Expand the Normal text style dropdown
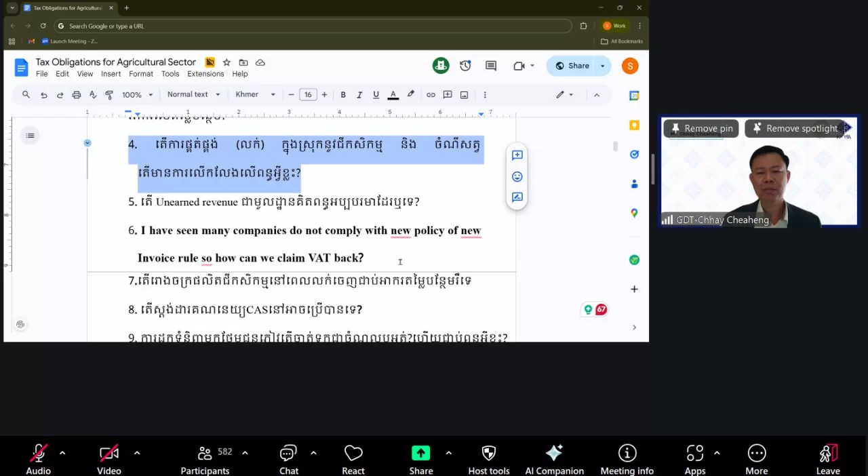 [x=194, y=95]
